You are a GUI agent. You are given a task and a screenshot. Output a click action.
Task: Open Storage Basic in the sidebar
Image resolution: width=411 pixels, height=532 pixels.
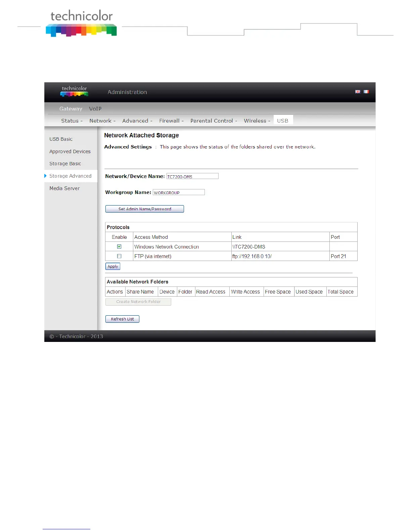[65, 164]
